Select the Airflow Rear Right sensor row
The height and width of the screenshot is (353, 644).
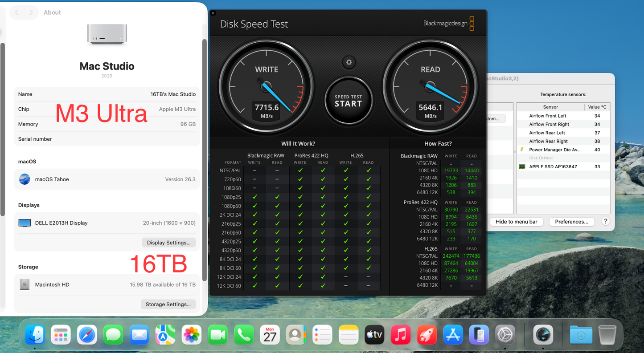(x=563, y=141)
